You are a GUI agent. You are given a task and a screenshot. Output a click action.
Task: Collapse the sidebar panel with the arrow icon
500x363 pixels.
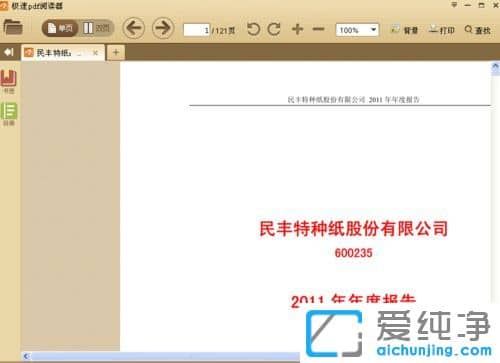[9, 52]
